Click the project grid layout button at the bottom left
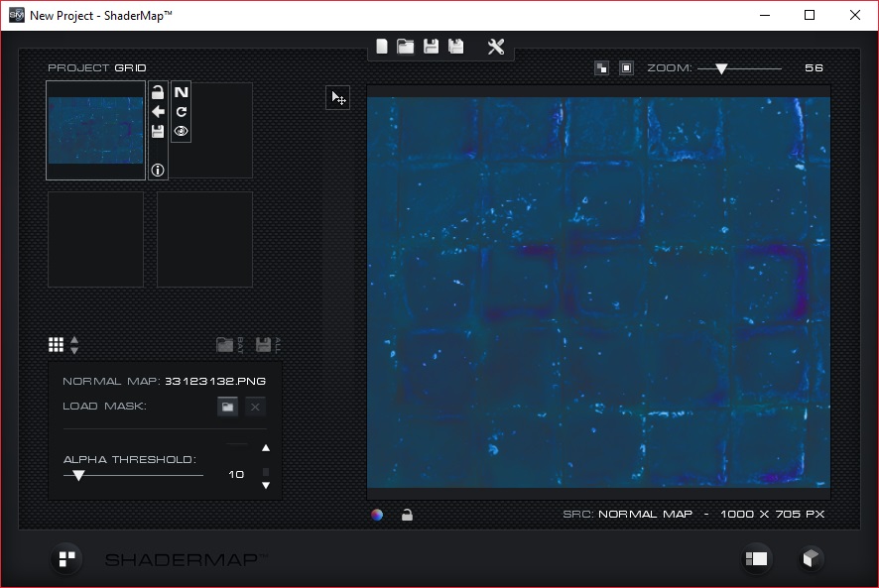879x588 pixels. [66, 559]
